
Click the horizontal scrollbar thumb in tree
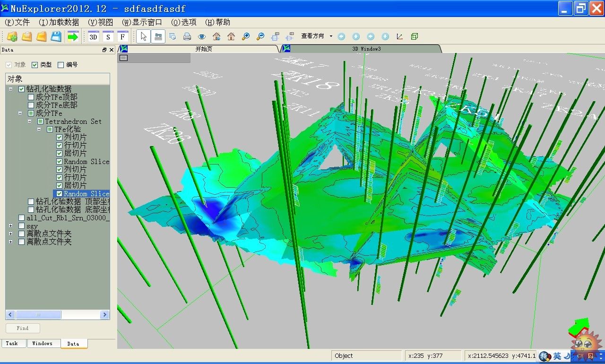pos(38,315)
